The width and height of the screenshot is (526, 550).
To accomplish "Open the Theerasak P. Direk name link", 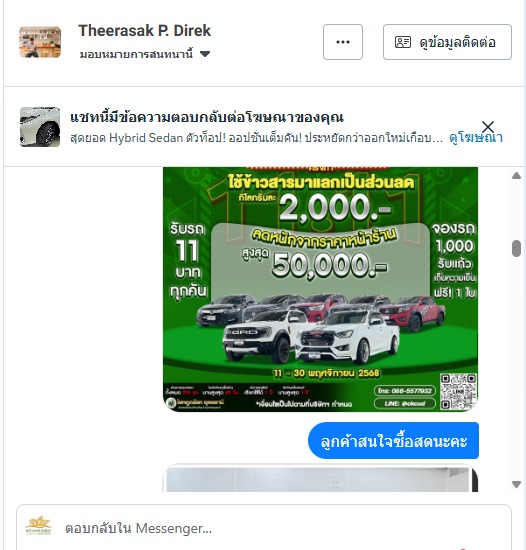I will [144, 31].
